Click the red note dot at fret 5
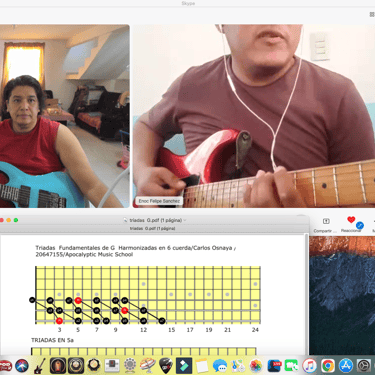This screenshot has height=375, width=375. point(78,300)
